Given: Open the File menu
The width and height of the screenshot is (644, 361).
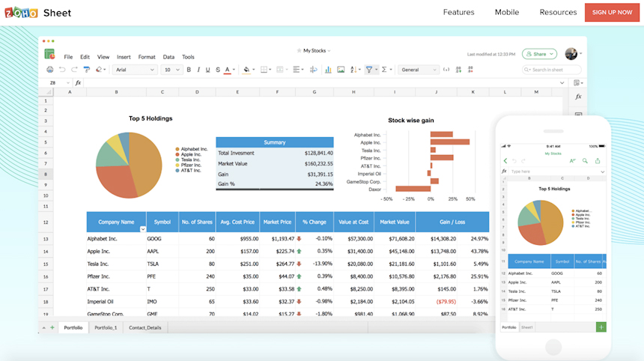Looking at the screenshot, I should coord(68,57).
